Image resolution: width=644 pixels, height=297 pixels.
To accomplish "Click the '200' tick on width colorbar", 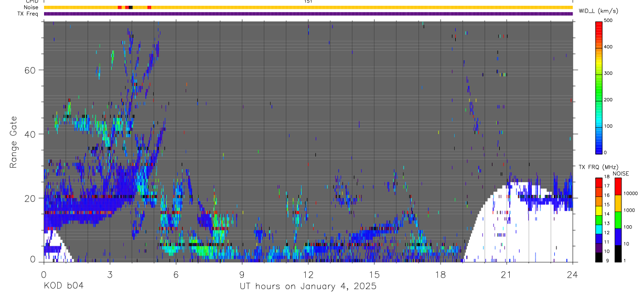I will tap(609, 100).
